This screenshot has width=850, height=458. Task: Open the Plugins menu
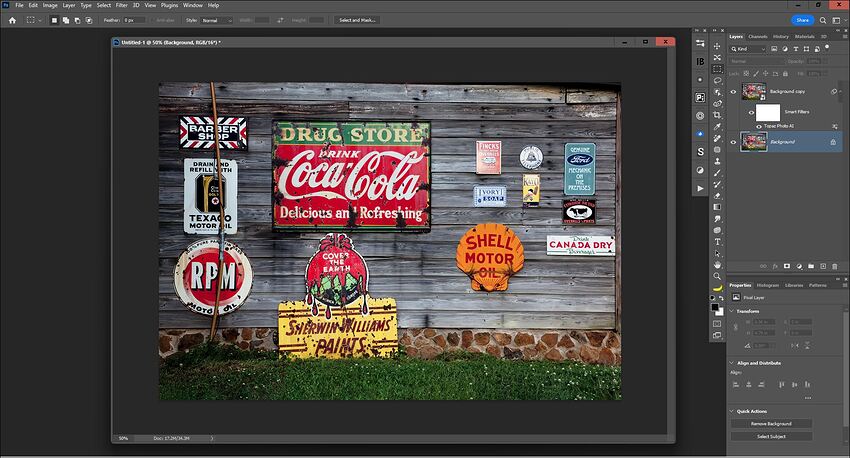point(169,5)
